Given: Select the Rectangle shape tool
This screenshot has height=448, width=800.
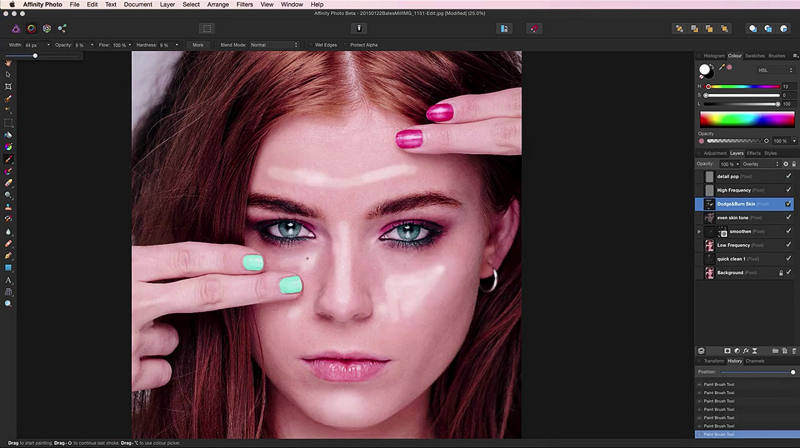Looking at the screenshot, I should (x=8, y=267).
